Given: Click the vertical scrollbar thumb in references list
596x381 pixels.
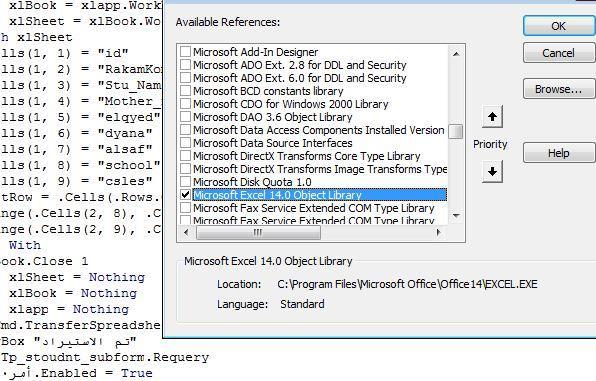Looking at the screenshot, I should (x=456, y=132).
